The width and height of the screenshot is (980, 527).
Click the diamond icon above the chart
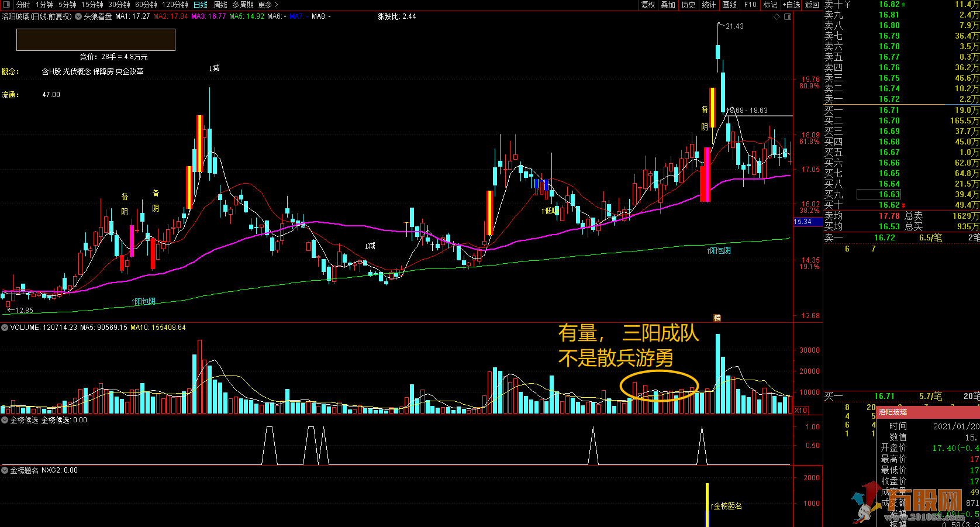click(777, 17)
